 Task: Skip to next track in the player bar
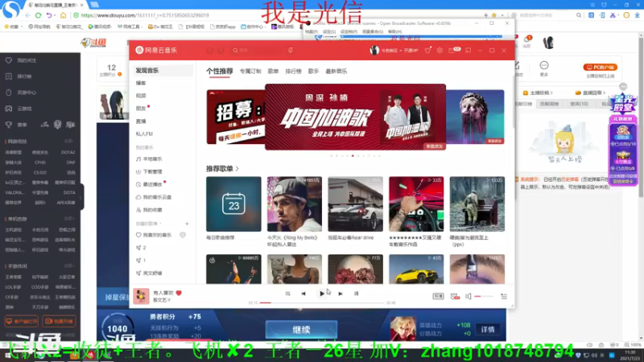[x=340, y=294]
